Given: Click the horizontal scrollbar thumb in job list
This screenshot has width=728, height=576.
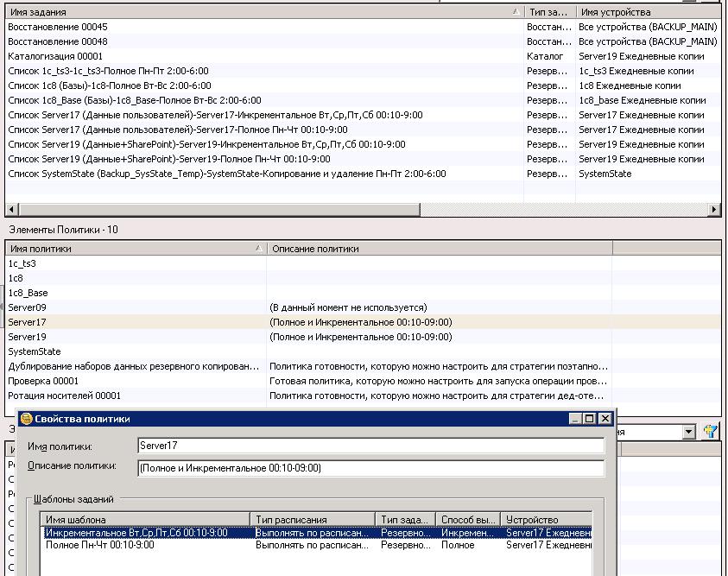Looking at the screenshot, I should click(x=219, y=209).
